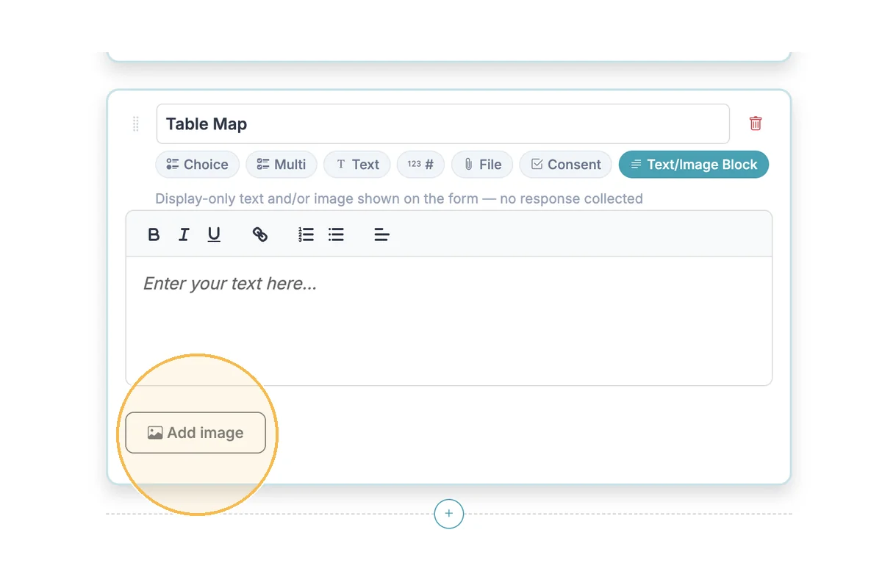
Task: Underline the selected text
Action: click(x=214, y=234)
